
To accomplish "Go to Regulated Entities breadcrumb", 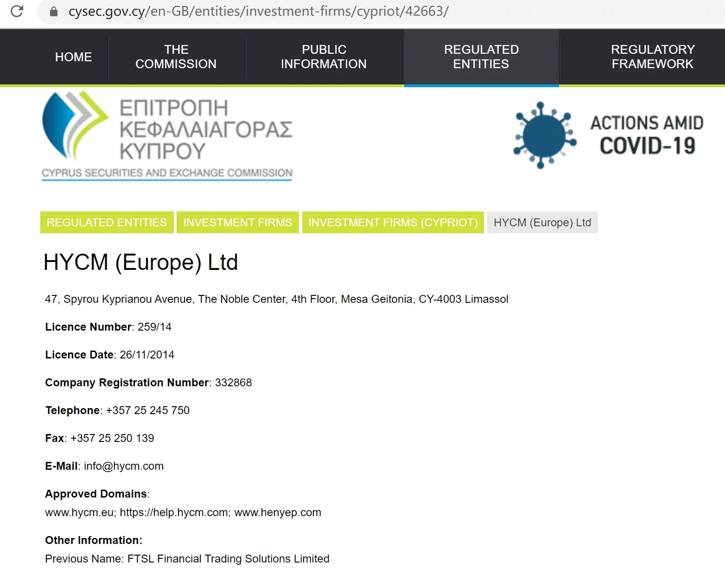I will (x=107, y=223).
